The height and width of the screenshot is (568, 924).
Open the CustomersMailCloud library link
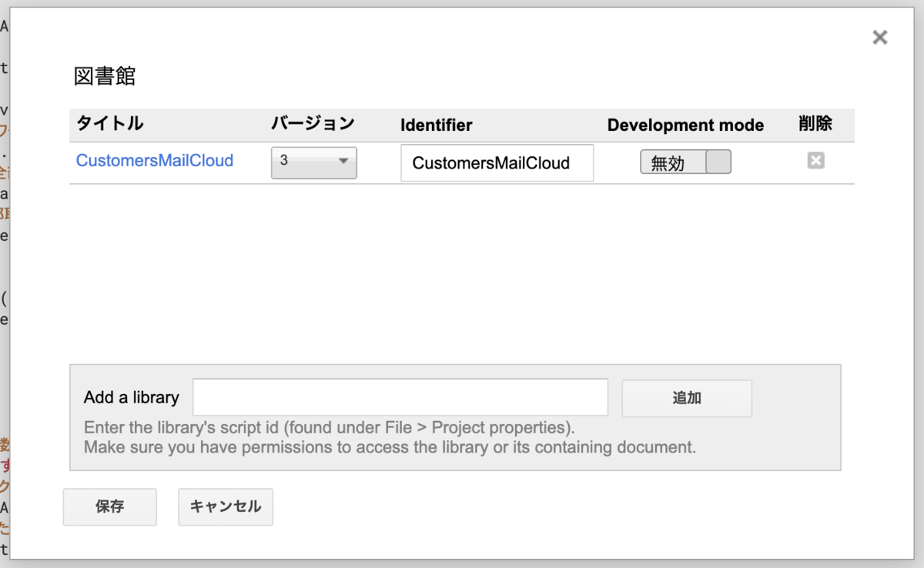point(154,161)
